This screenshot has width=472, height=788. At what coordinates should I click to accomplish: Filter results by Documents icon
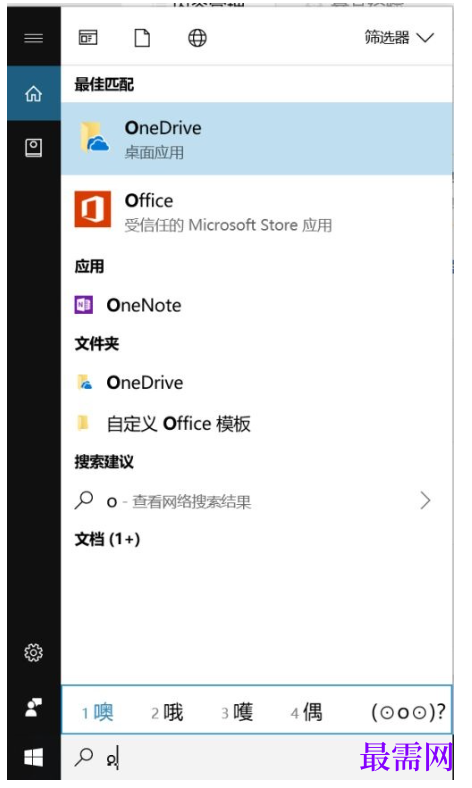(142, 38)
